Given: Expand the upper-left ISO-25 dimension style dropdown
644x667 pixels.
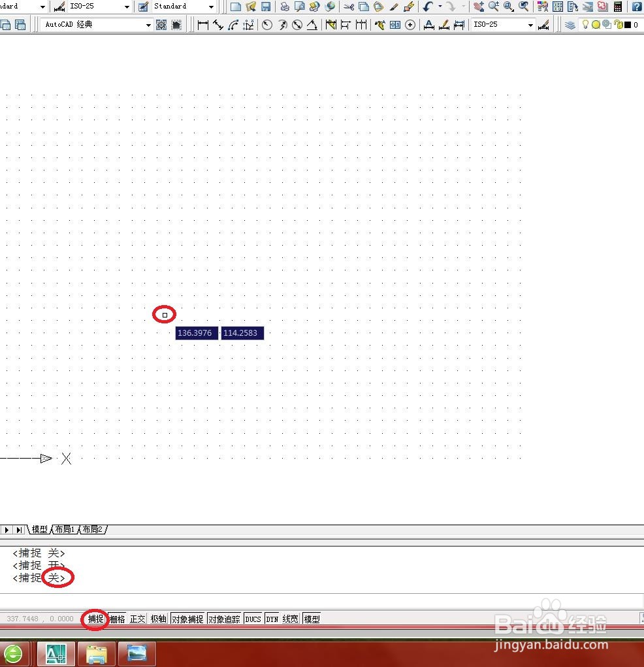Looking at the screenshot, I should (x=127, y=7).
